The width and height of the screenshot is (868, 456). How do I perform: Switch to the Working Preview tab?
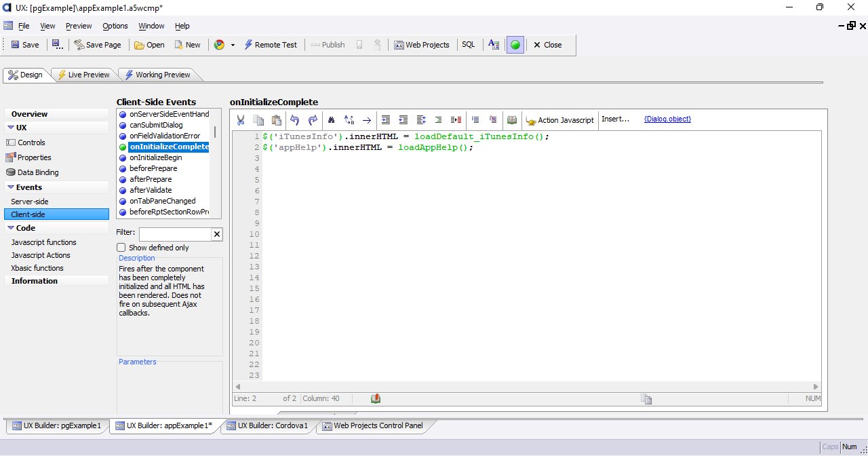tap(157, 75)
